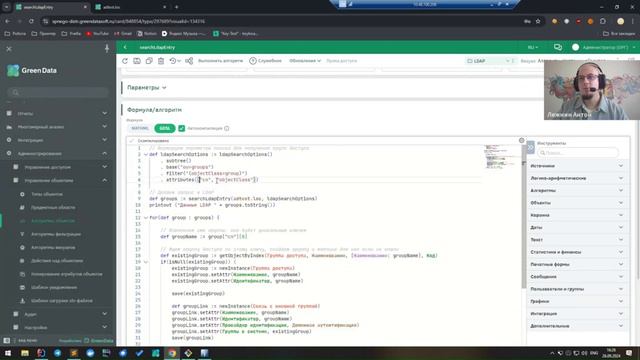The image size is (640, 360).
Task: Open the Администратор user menu
Action: click(609, 47)
